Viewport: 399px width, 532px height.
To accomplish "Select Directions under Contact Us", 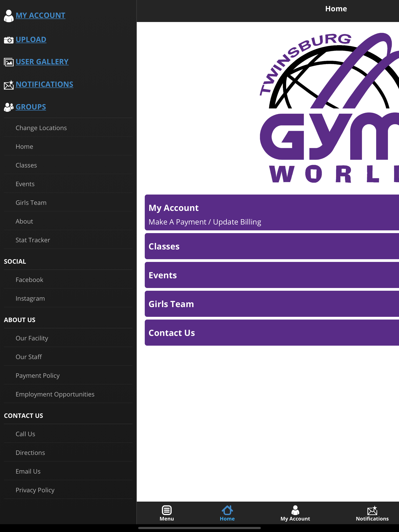I will click(x=68, y=453).
